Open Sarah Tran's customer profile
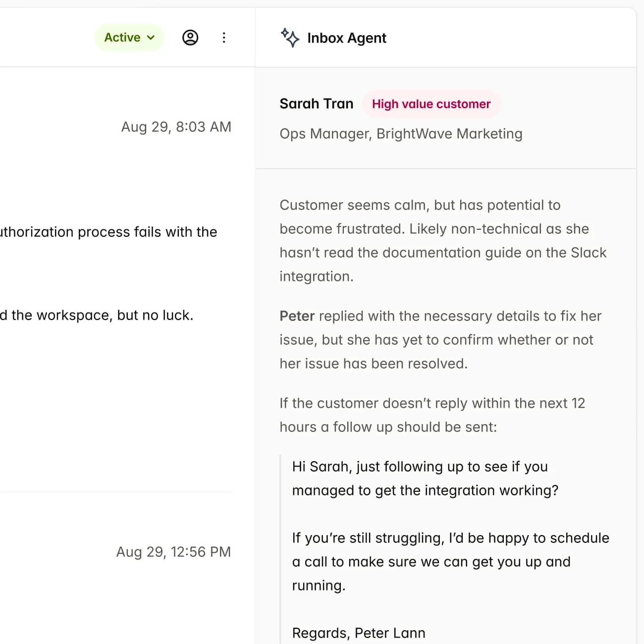This screenshot has height=644, width=644. (316, 104)
